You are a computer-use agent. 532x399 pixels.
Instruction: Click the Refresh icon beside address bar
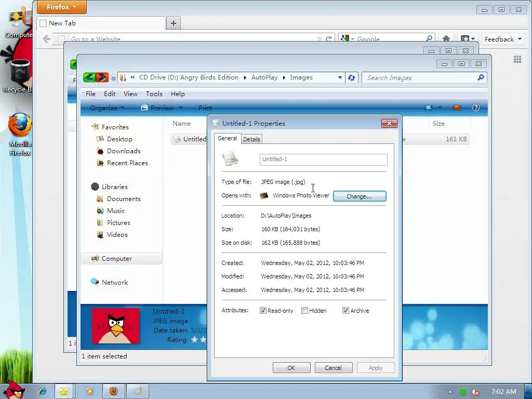click(352, 78)
